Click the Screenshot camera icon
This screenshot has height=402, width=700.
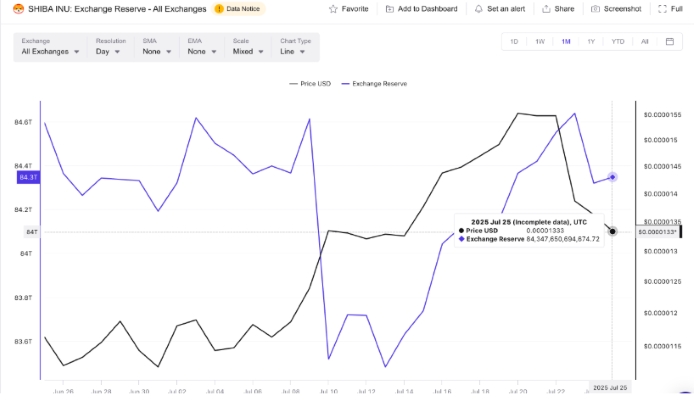[x=595, y=9]
